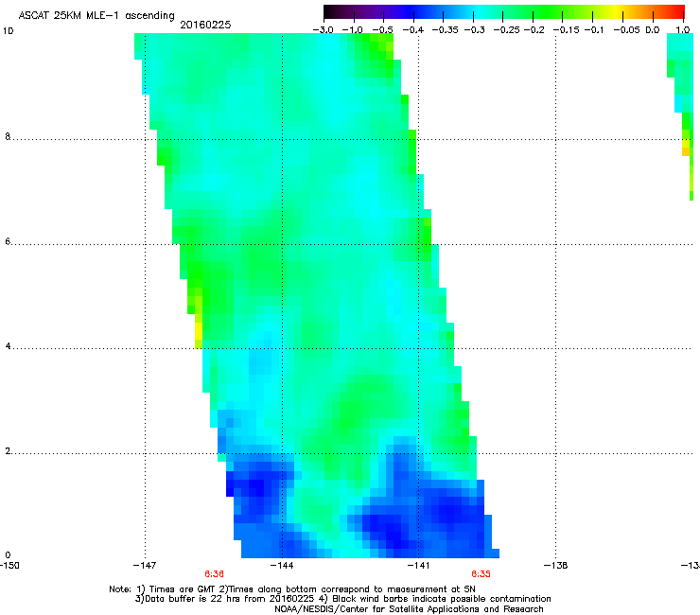Click the orange cell in right-edge swath
Screen dimensions: 700x615
[x=686, y=151]
